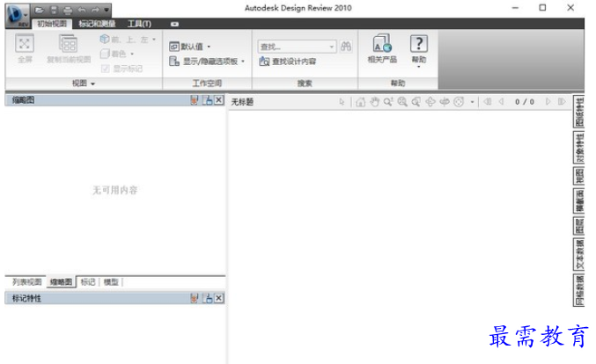
Task: Click the pin icon on the 缩略图 panel
Action: pyautogui.click(x=195, y=100)
